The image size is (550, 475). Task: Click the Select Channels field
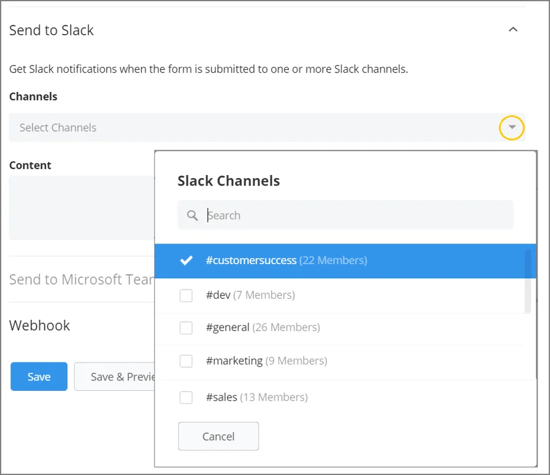coord(267,127)
